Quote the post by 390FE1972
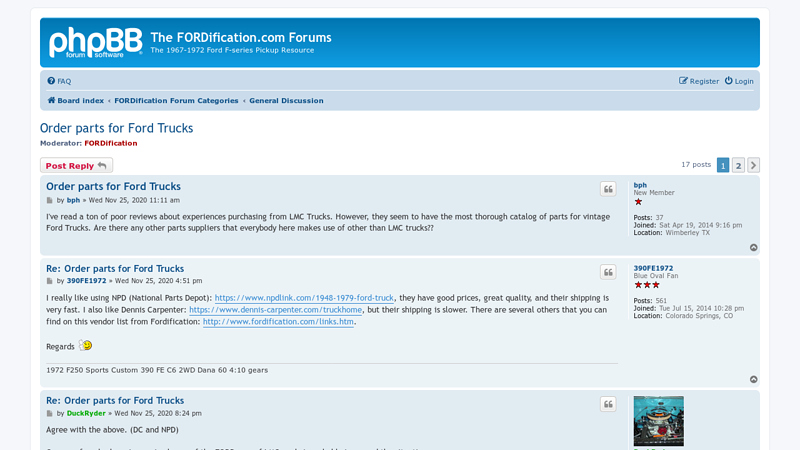The height and width of the screenshot is (450, 800). (608, 272)
